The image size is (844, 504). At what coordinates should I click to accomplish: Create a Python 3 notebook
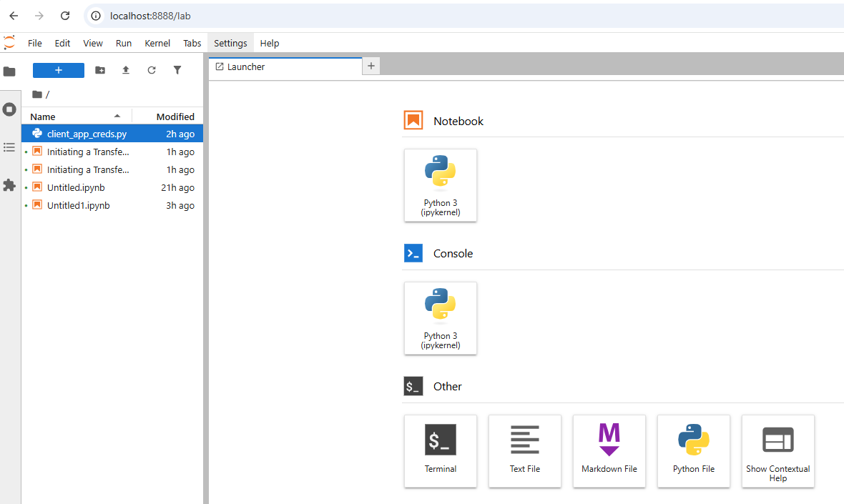[441, 185]
